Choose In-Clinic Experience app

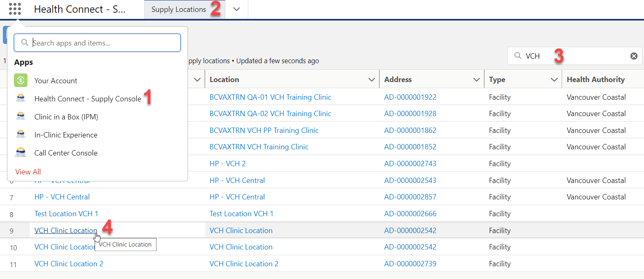pos(66,135)
